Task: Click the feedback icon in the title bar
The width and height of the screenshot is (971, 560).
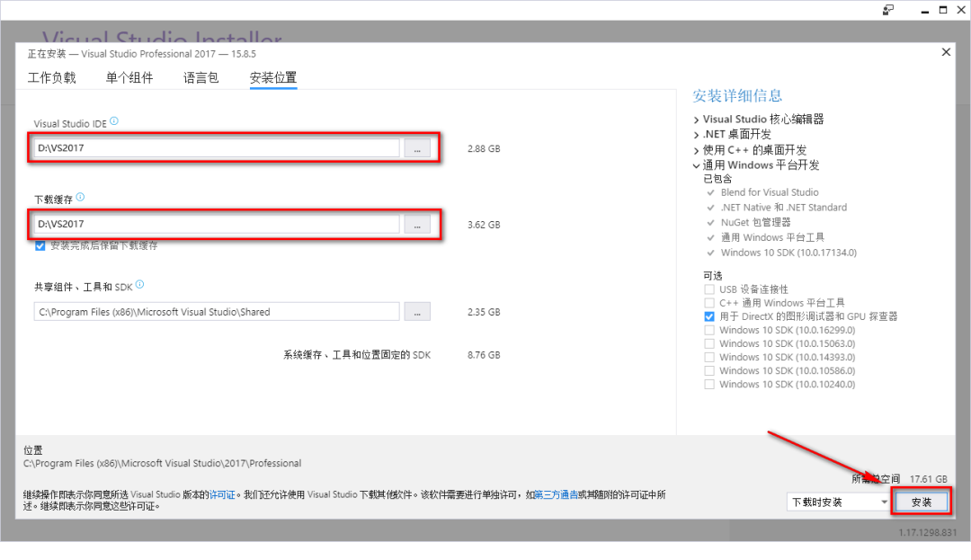Action: pyautogui.click(x=886, y=9)
